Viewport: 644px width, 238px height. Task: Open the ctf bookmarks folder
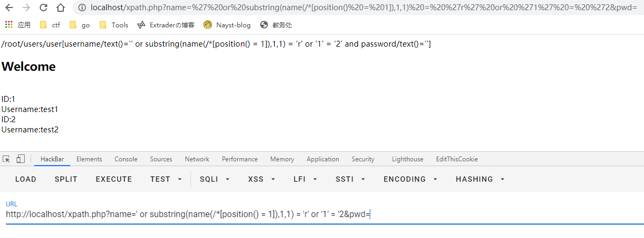click(50, 25)
